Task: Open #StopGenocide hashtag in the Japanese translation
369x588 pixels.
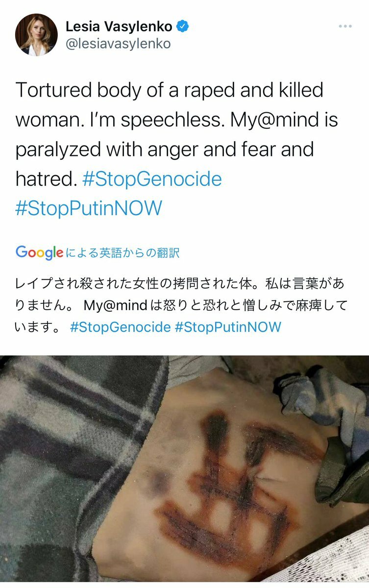Action: pyautogui.click(x=120, y=326)
